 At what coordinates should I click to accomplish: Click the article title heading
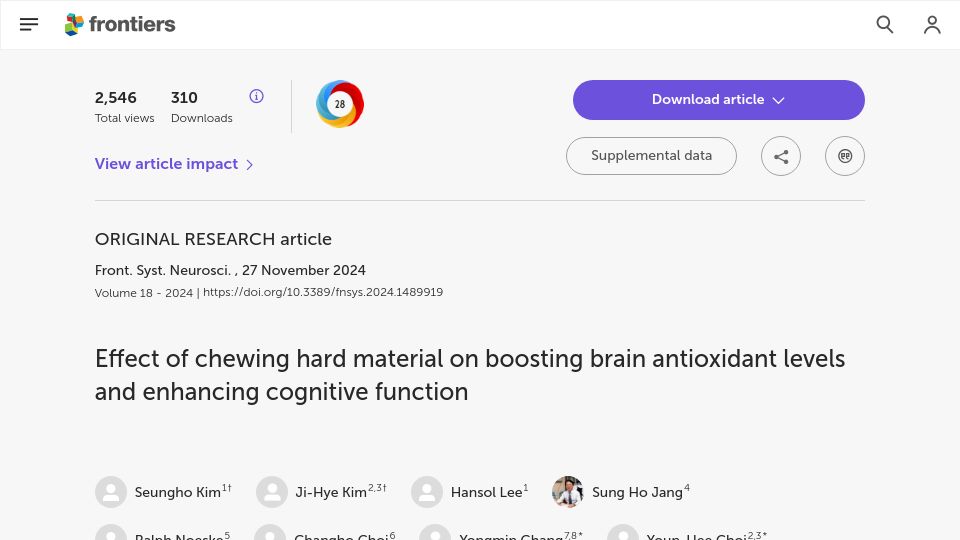click(470, 375)
